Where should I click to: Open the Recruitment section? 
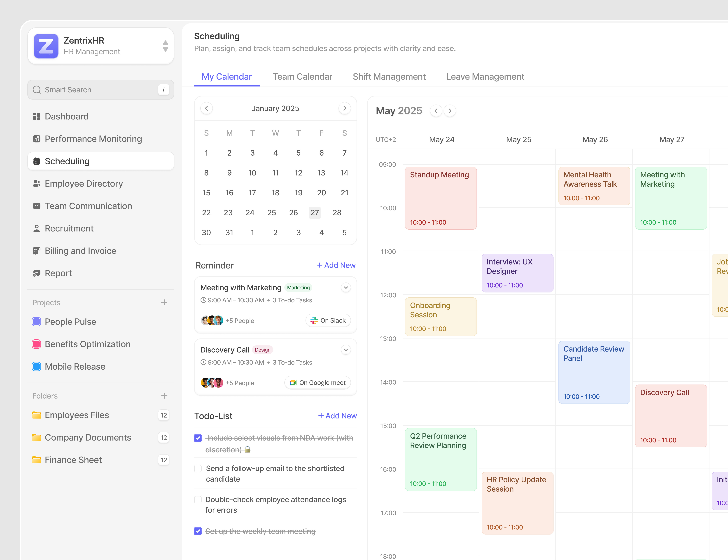(x=69, y=228)
